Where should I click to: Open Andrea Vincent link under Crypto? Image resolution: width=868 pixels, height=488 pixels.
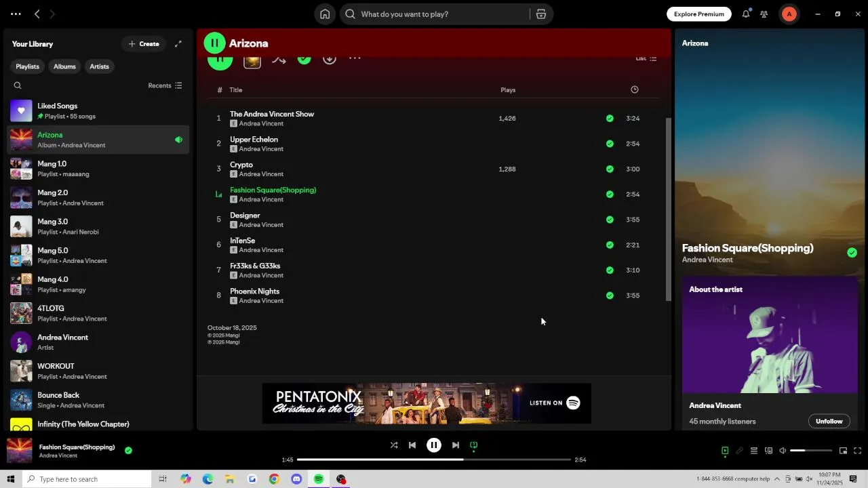click(x=261, y=174)
